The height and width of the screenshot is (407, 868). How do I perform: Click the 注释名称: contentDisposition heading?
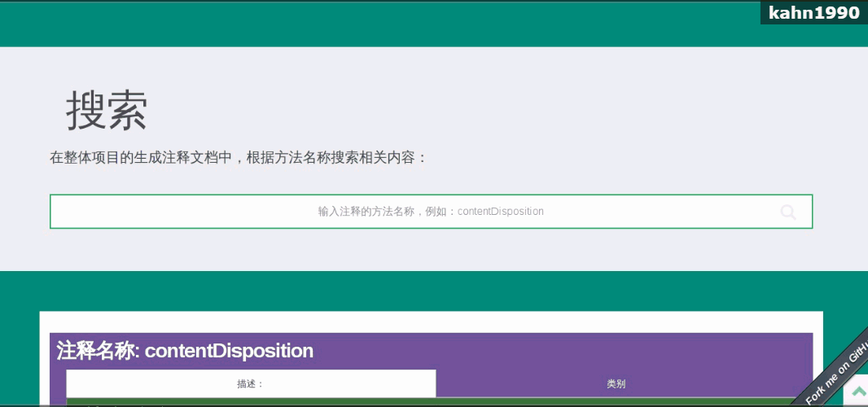click(x=185, y=351)
